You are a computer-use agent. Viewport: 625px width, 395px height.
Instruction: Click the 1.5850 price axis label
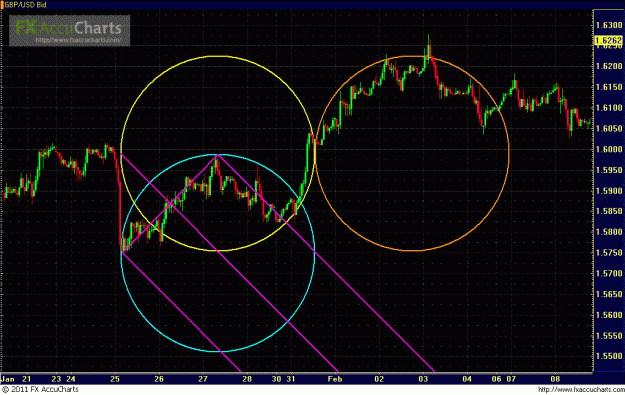point(609,211)
